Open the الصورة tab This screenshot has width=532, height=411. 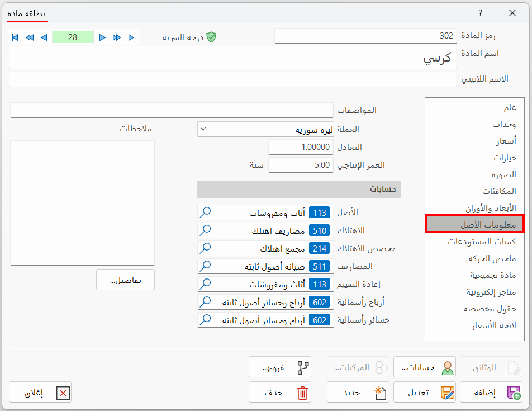pos(474,174)
